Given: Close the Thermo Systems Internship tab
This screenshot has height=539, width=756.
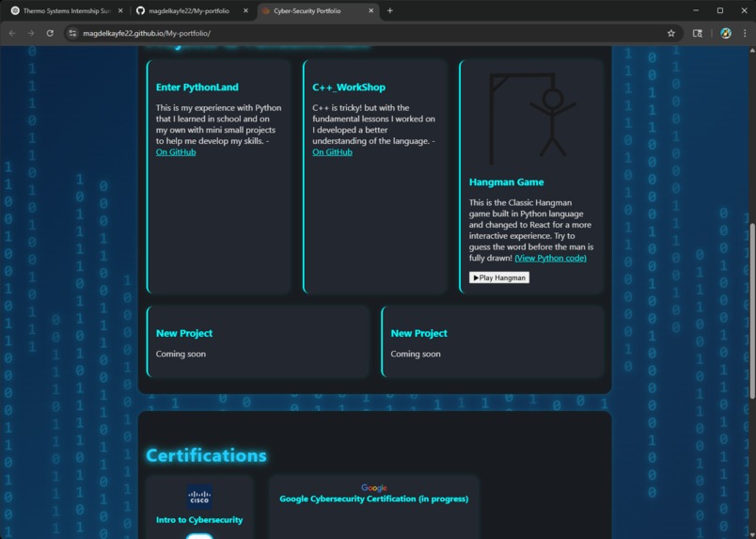Looking at the screenshot, I should coord(120,10).
